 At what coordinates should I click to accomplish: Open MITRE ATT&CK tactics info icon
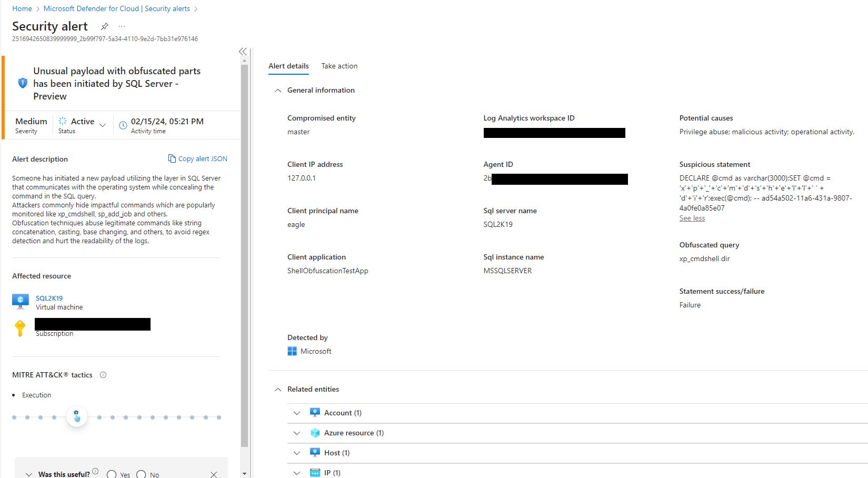103,375
